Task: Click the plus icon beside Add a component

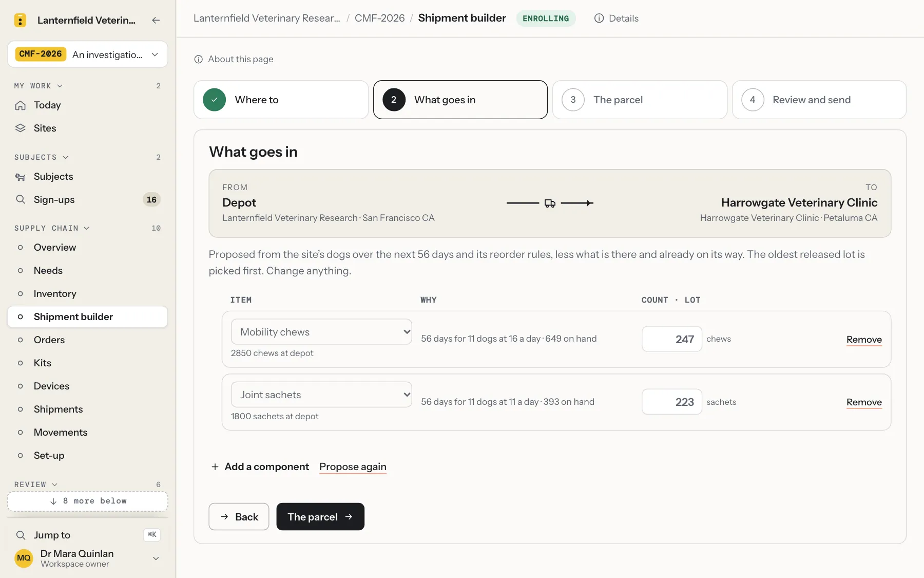Action: pos(215,467)
